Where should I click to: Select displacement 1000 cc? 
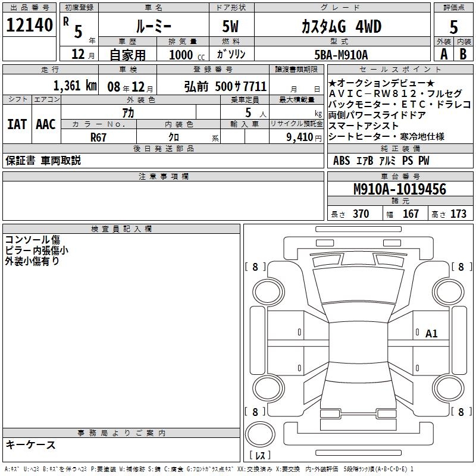pyautogui.click(x=187, y=55)
